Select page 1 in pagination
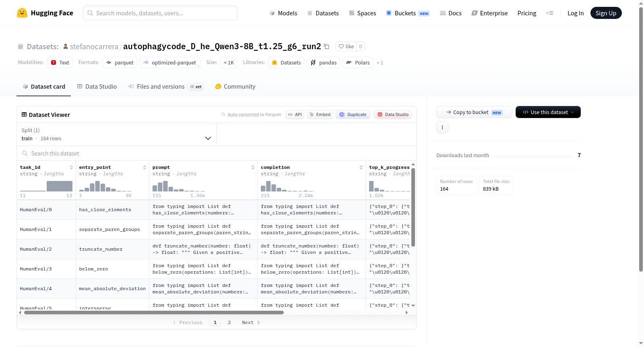The height and width of the screenshot is (347, 644). tap(215, 322)
